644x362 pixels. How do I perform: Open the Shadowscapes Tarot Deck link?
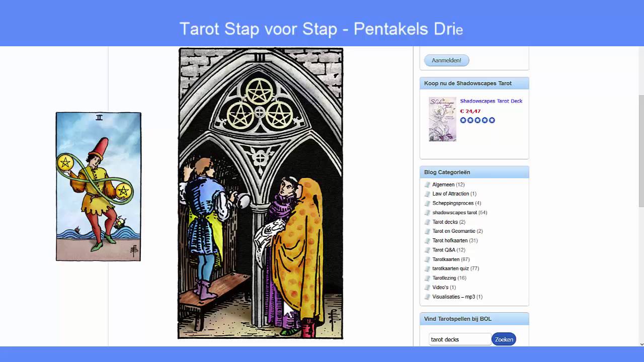tap(491, 101)
